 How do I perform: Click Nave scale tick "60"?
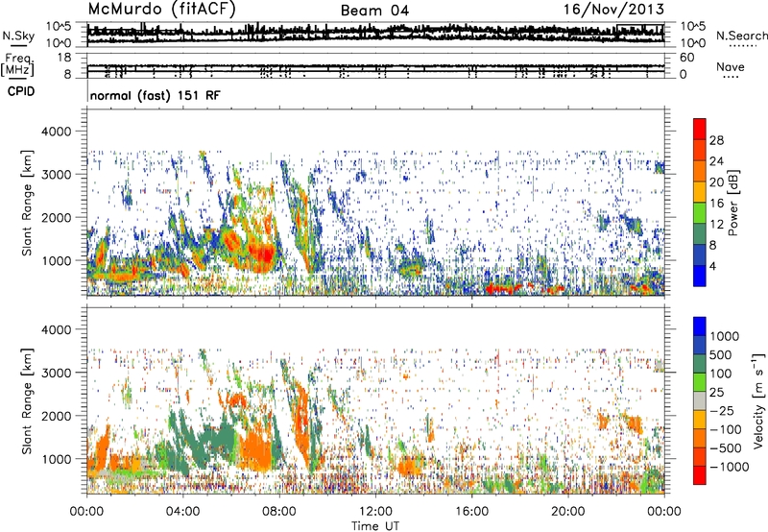click(x=686, y=58)
